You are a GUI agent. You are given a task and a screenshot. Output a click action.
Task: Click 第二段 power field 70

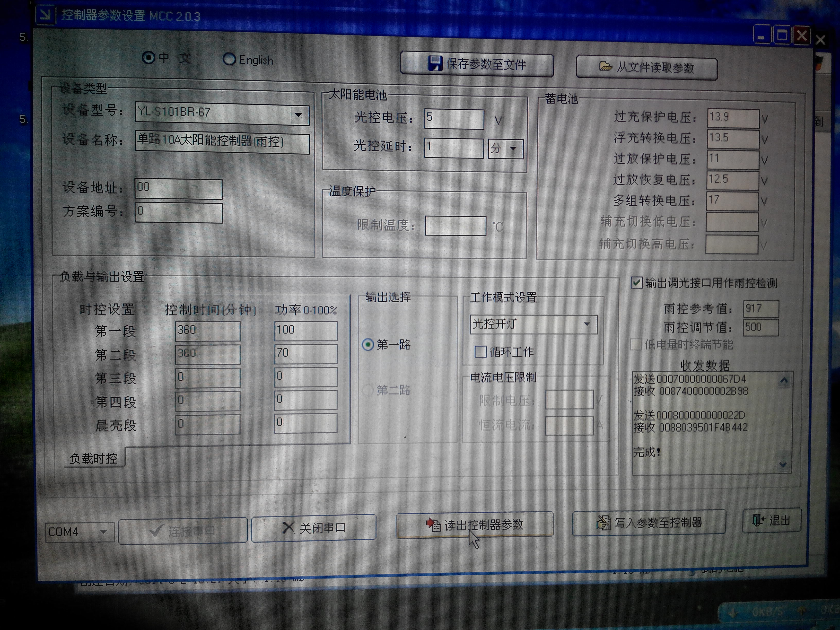(x=306, y=354)
